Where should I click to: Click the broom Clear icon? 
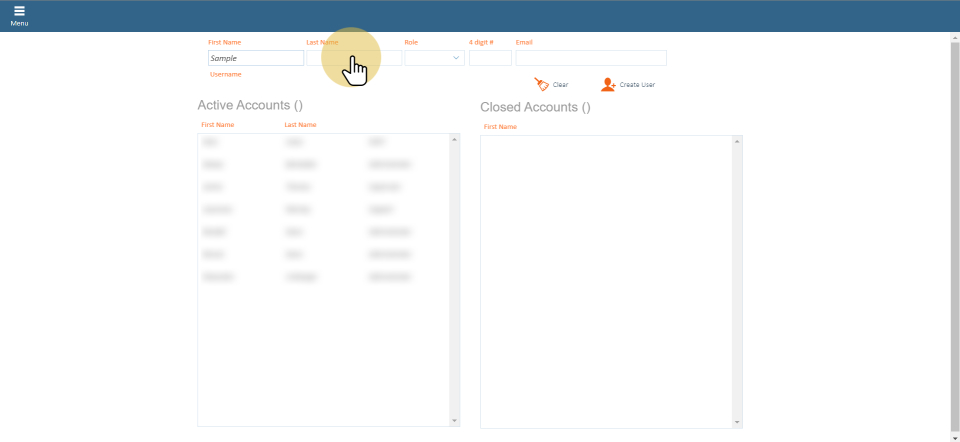click(x=542, y=85)
